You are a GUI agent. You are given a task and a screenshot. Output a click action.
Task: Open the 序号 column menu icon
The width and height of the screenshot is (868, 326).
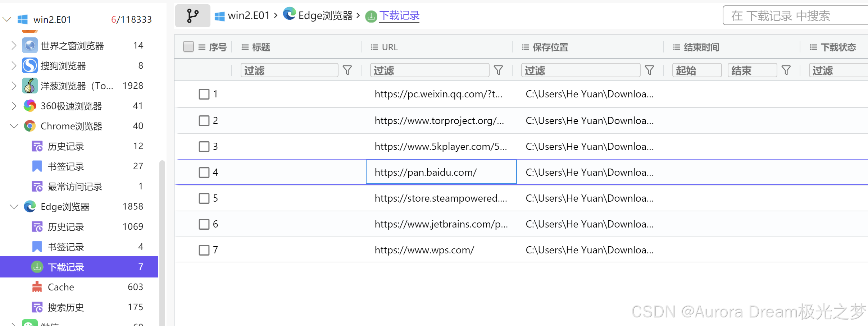(x=202, y=47)
